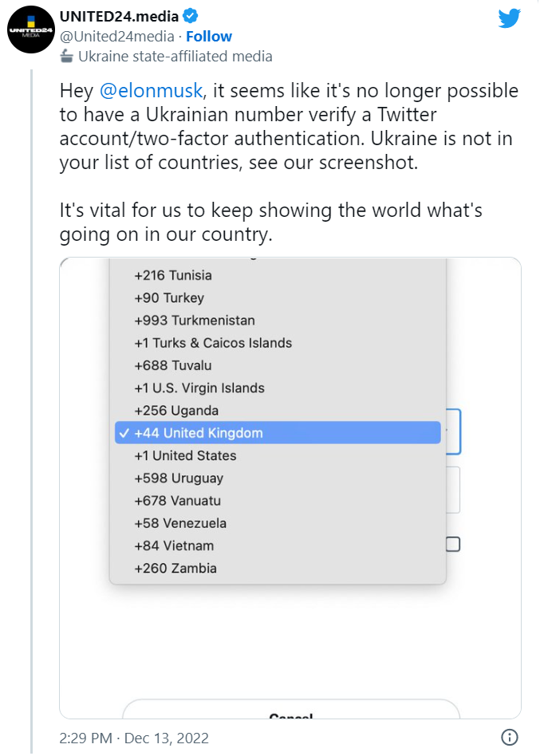540x756 pixels.
Task: Choose +1 United States country code
Action: tap(185, 455)
